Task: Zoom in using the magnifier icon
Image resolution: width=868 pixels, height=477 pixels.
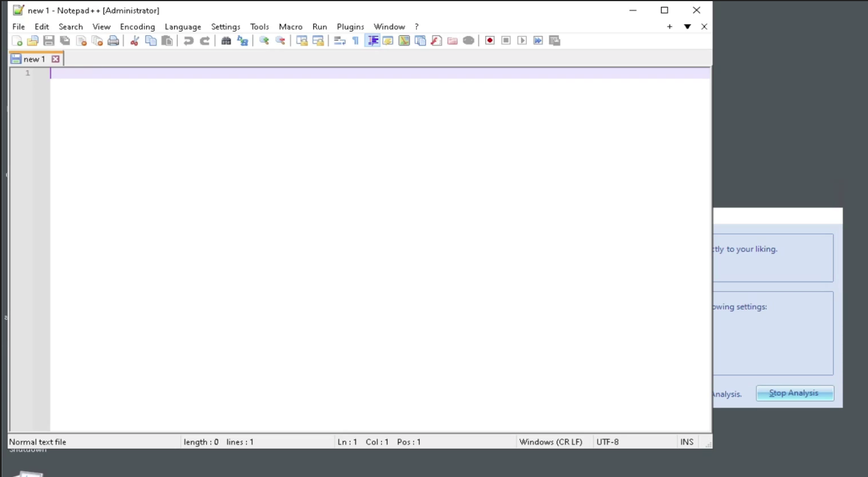Action: tap(264, 40)
